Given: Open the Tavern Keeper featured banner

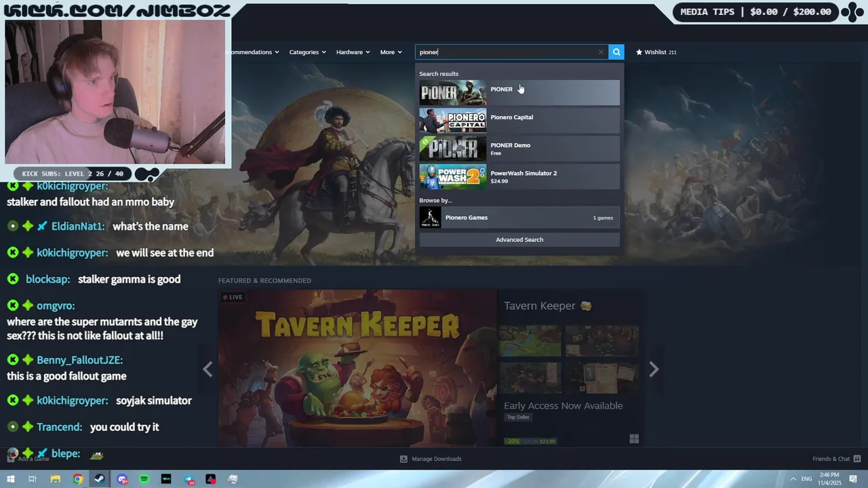Looking at the screenshot, I should click(357, 367).
